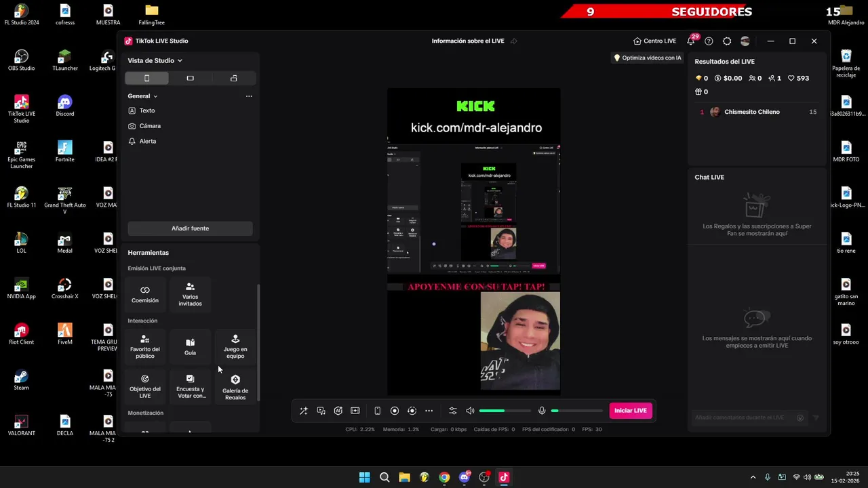Open the Coemisión tool
Screen dimensions: 868x488
point(145,294)
